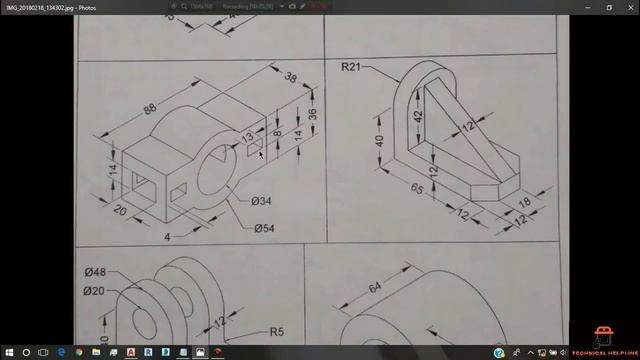Open the recording bar dropdown arrow
The height and width of the screenshot is (360, 640).
pos(282,6)
